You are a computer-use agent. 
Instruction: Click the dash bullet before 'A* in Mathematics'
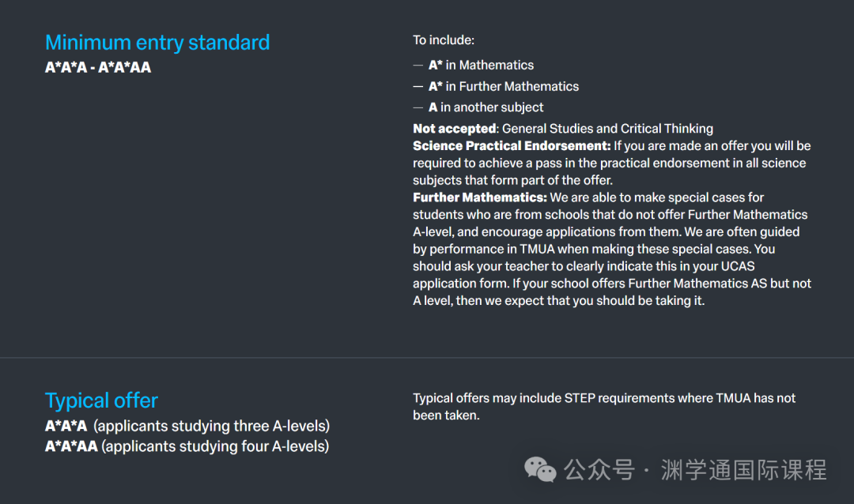point(418,66)
